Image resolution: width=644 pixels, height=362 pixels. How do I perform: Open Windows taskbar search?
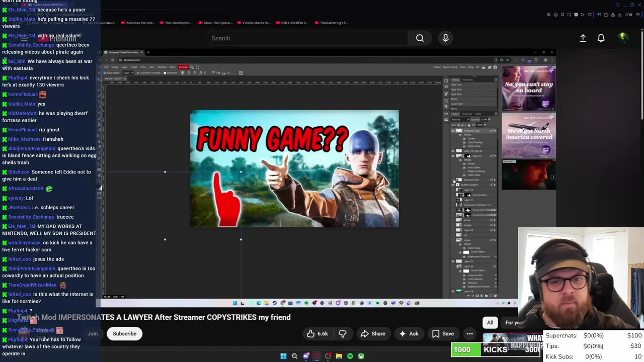click(x=294, y=356)
